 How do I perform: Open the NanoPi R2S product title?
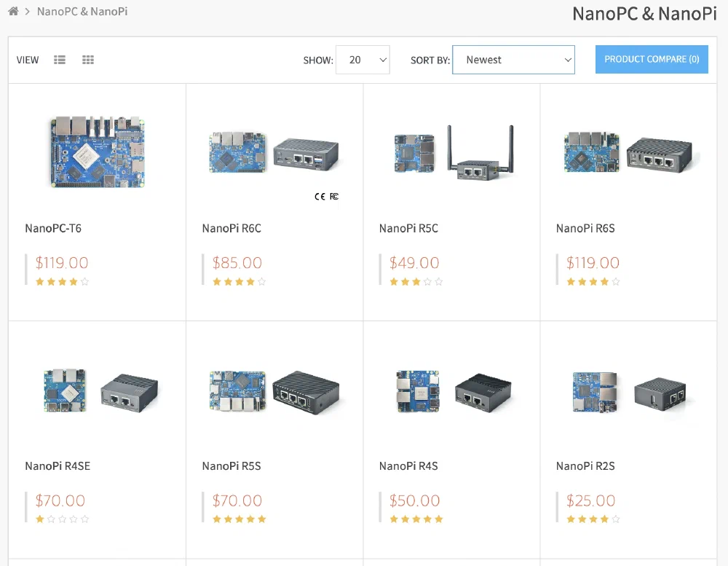pos(585,465)
